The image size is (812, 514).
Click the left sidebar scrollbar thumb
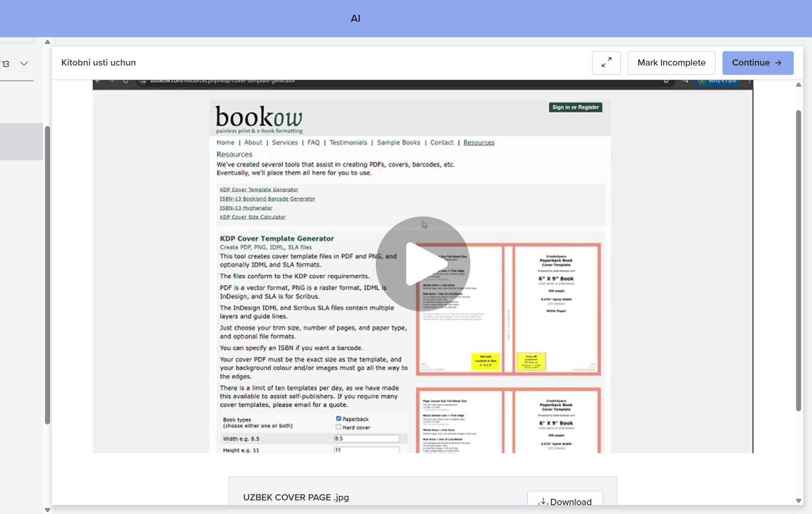click(48, 275)
